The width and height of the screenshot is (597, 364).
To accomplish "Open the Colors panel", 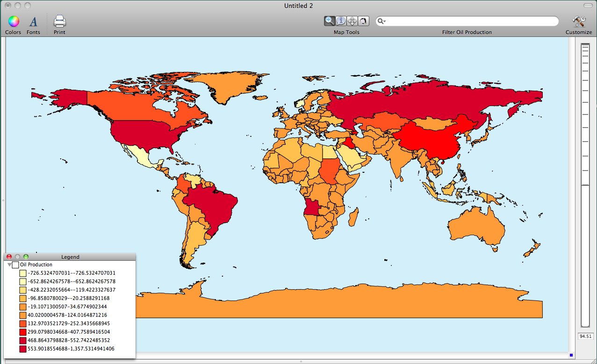I will pyautogui.click(x=14, y=21).
